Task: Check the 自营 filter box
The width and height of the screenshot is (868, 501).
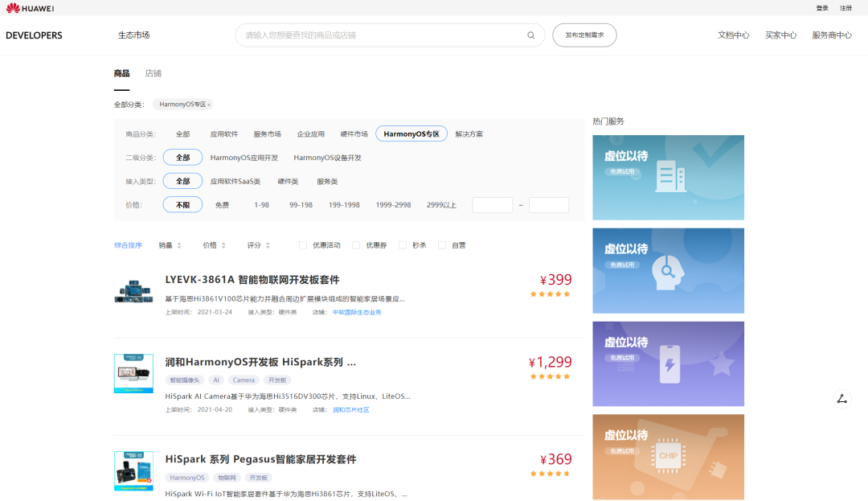Action: click(x=442, y=245)
